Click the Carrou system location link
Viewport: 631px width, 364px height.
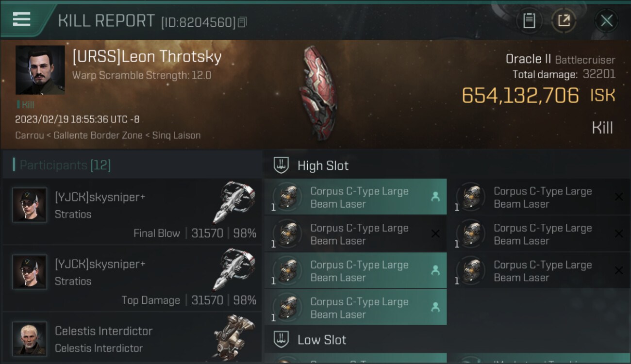coord(31,135)
